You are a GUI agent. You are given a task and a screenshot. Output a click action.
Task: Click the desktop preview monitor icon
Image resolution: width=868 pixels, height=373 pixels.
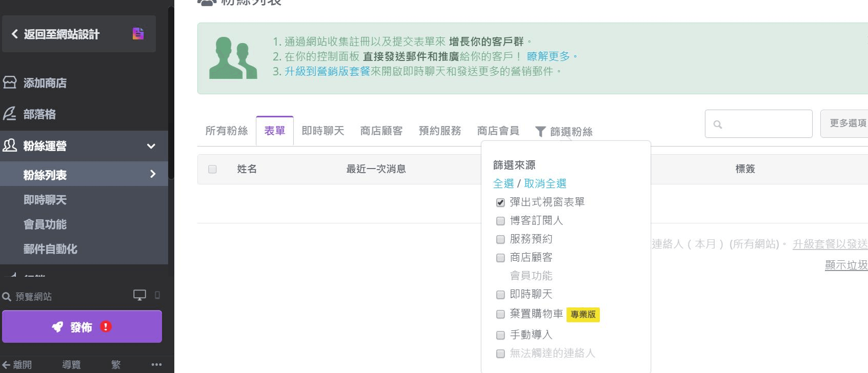[x=139, y=295]
